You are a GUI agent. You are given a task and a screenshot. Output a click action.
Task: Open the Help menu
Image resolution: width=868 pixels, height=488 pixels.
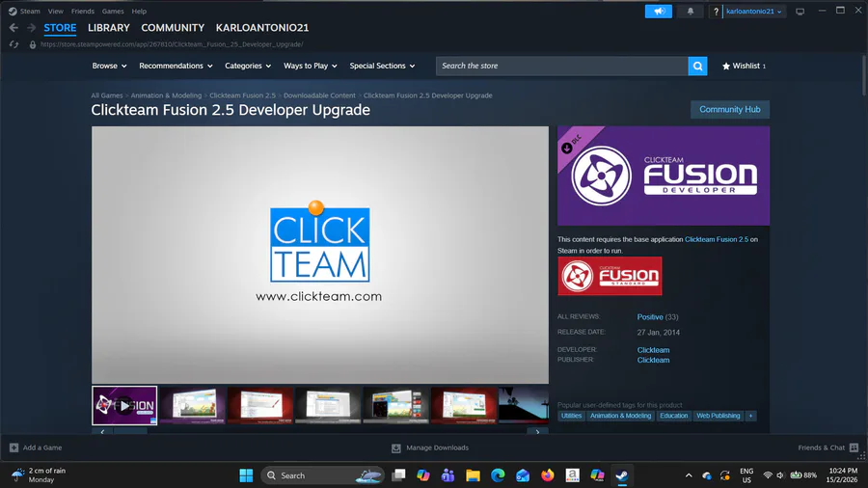click(139, 11)
